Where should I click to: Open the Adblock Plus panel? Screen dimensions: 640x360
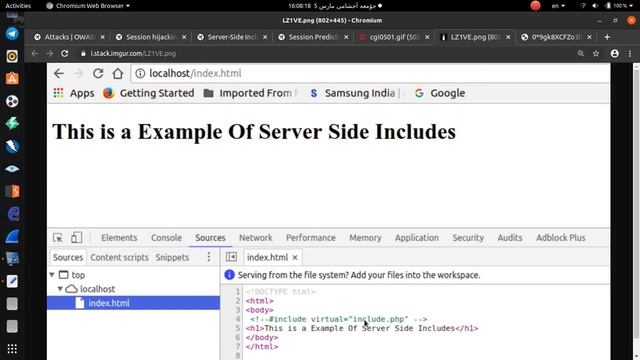coord(561,238)
